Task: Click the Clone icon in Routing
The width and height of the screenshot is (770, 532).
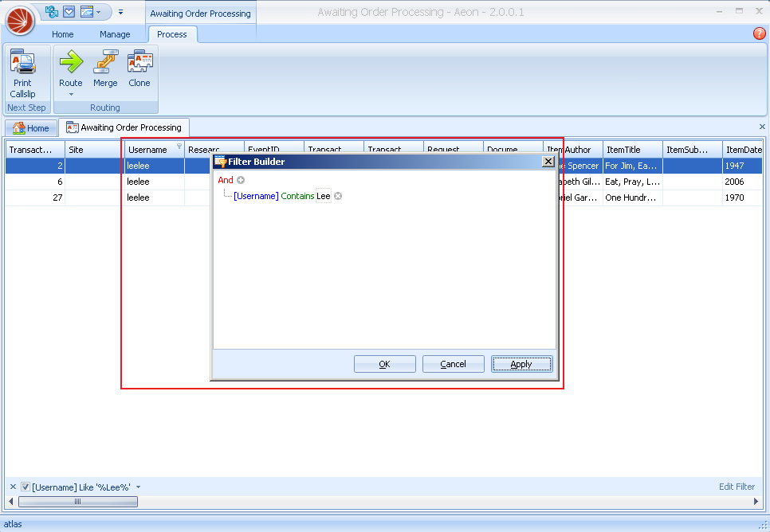Action: tap(139, 62)
